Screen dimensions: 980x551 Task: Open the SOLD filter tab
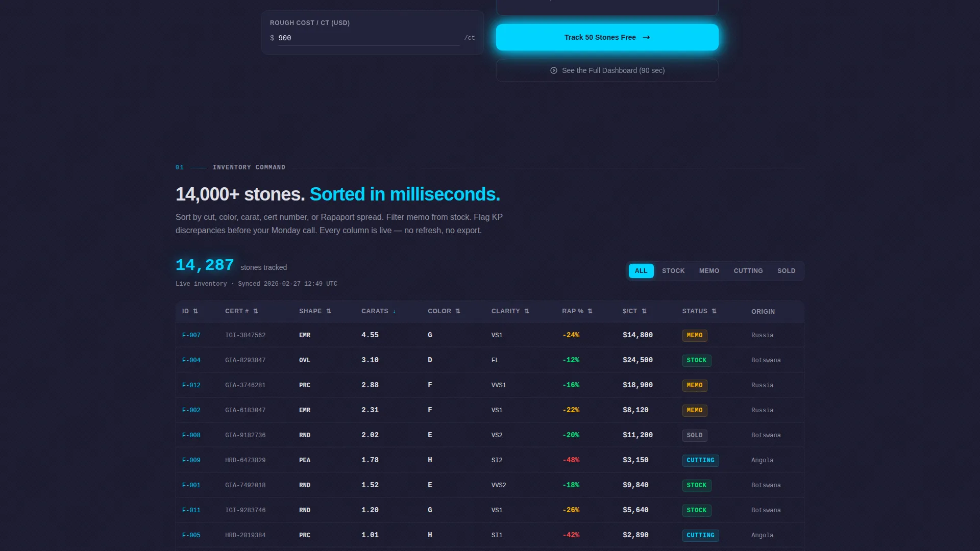pos(786,271)
